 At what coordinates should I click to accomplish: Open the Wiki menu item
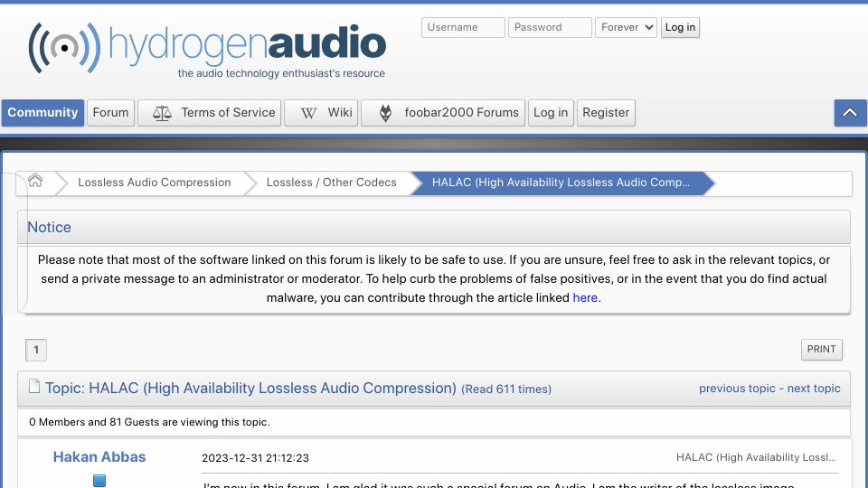(x=321, y=113)
